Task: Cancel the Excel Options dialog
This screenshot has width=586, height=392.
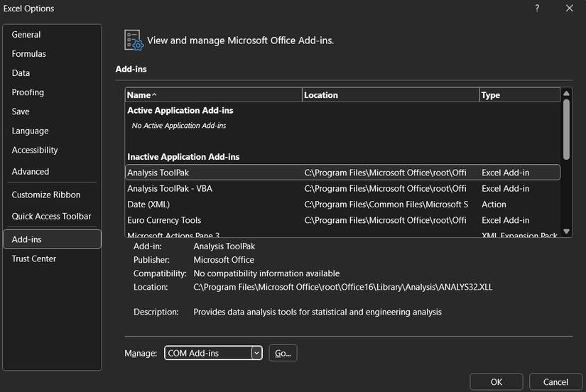Action: pyautogui.click(x=555, y=382)
